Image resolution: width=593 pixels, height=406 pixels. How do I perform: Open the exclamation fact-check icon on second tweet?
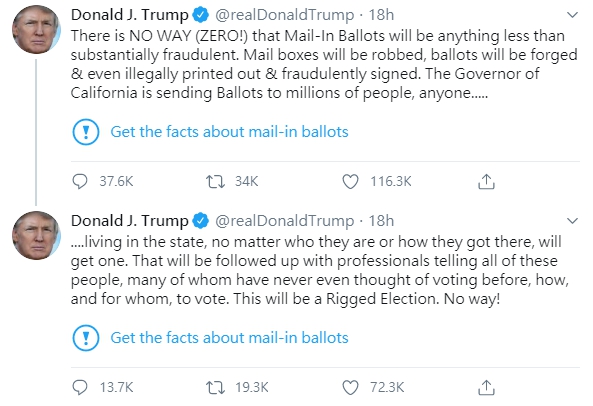pos(86,338)
